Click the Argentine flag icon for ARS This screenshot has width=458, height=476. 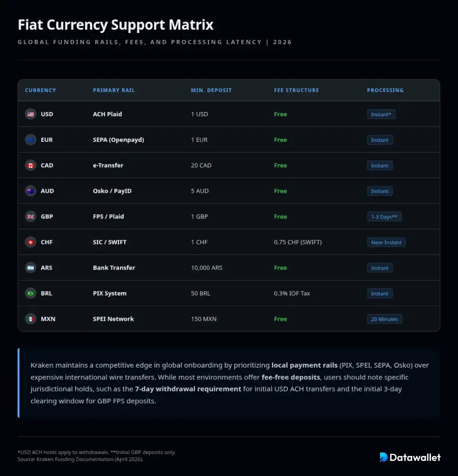click(x=31, y=268)
